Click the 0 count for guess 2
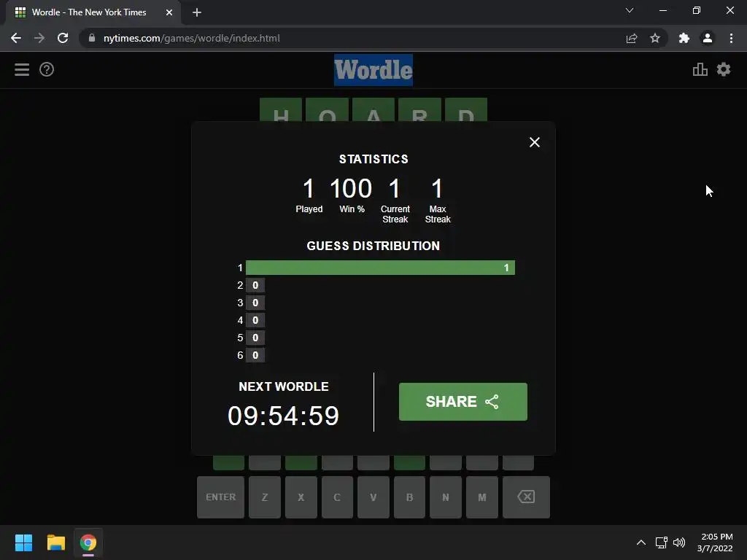Image resolution: width=747 pixels, height=560 pixels. coord(255,285)
